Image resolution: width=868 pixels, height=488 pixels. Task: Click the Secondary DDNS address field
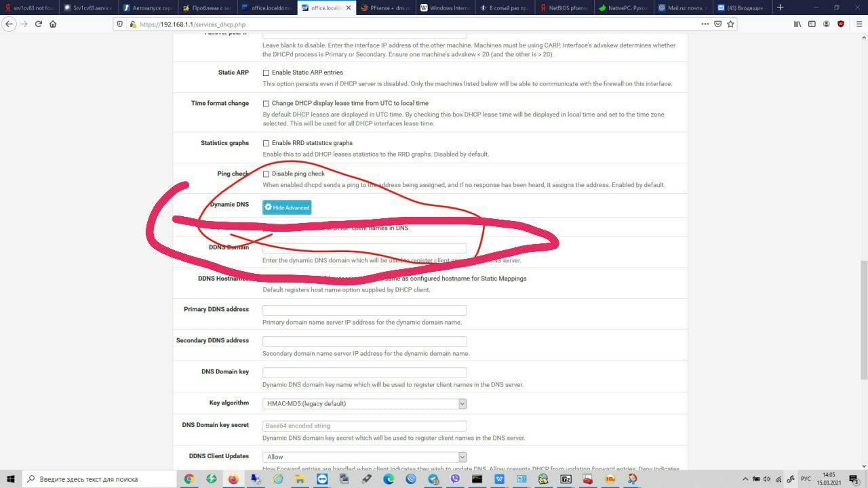coord(365,341)
